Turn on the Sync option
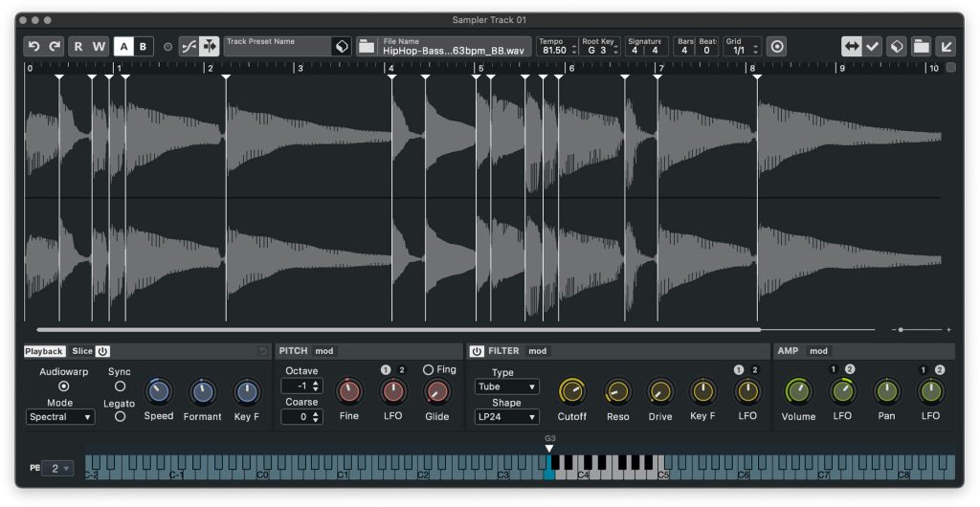The width and height of the screenshot is (980, 507). (120, 386)
